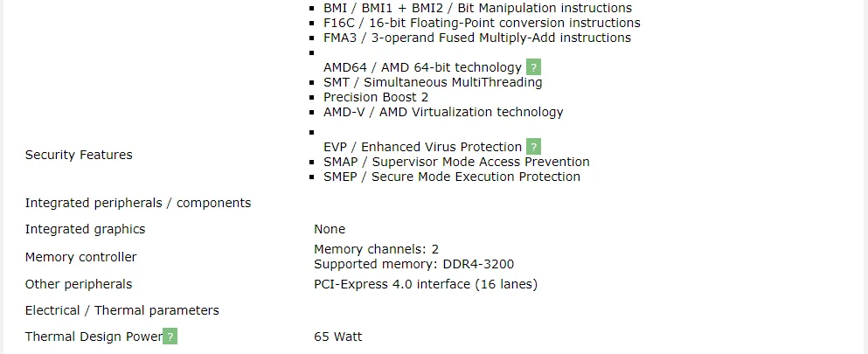Click the Other peripherals label
The image size is (868, 354).
[x=79, y=284]
